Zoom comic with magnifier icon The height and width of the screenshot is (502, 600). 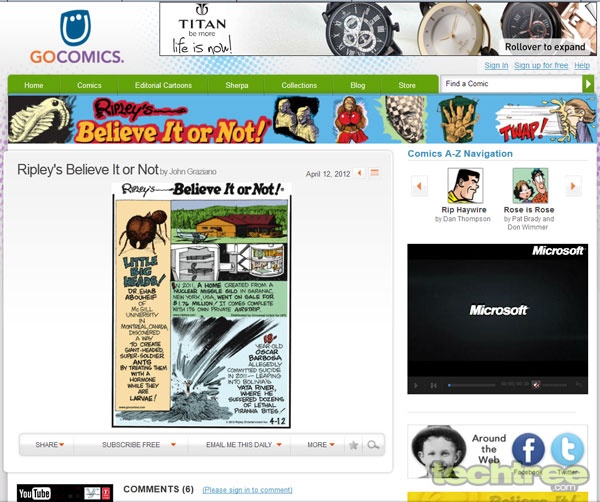click(x=373, y=445)
